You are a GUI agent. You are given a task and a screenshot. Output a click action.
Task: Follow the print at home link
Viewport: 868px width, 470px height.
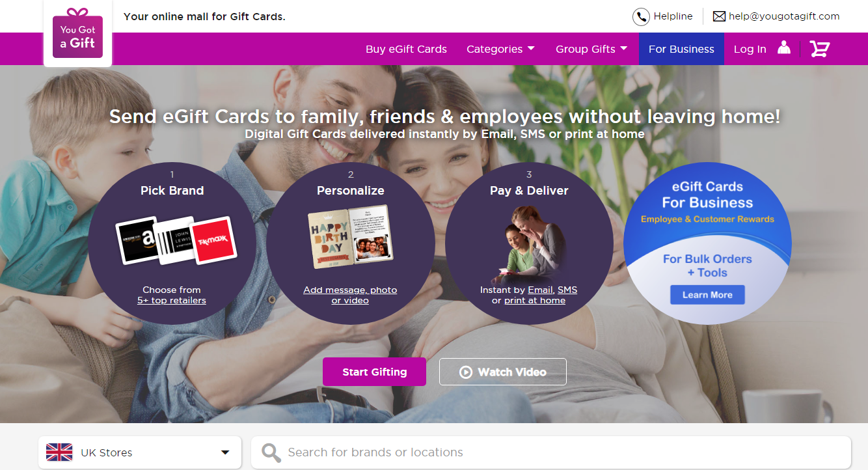(x=535, y=300)
